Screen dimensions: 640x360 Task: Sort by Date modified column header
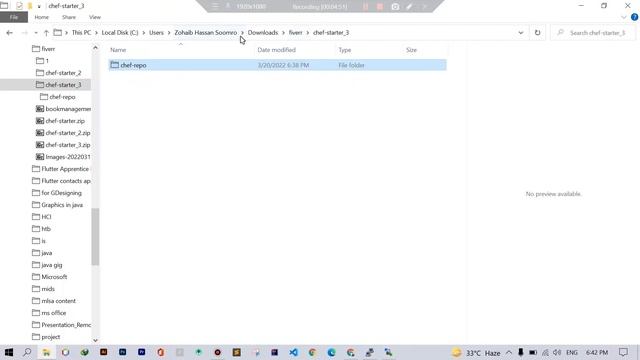coord(276,50)
